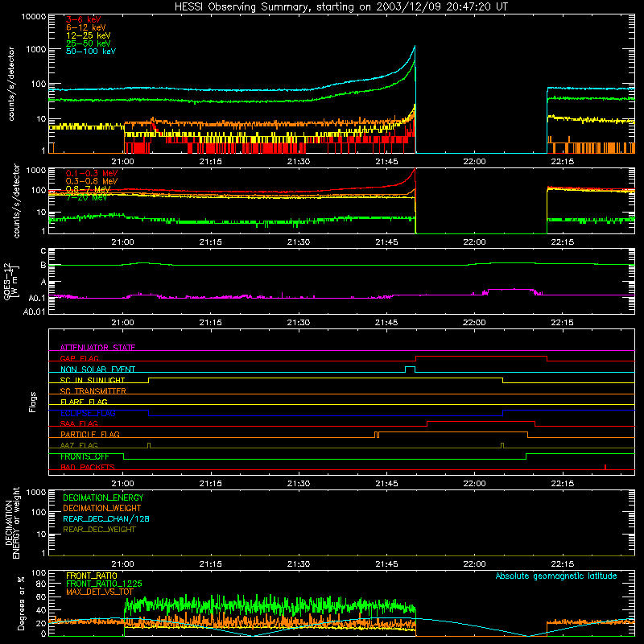Screen dimensions: 644x644
Task: Click the 10000 y-axis label in the top plot
Action: 34,16
